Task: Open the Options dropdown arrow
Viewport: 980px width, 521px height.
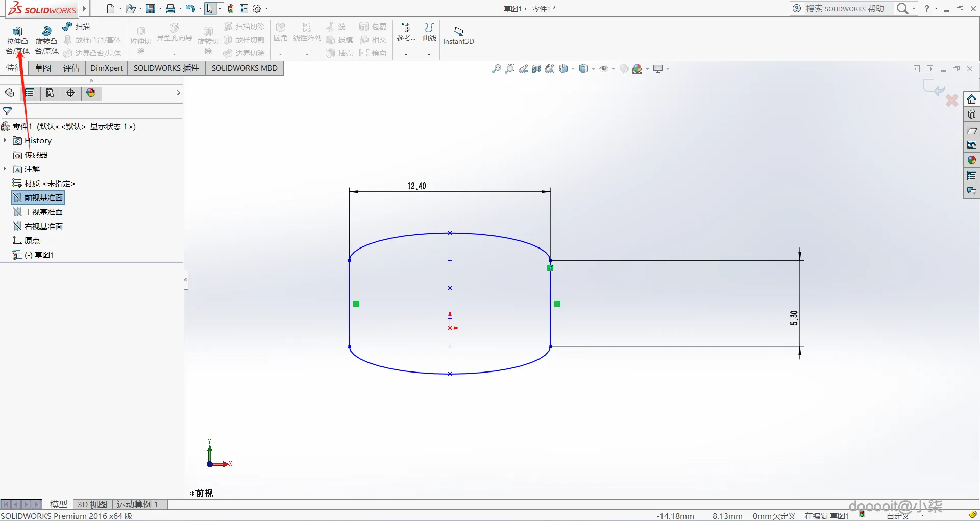Action: click(266, 9)
